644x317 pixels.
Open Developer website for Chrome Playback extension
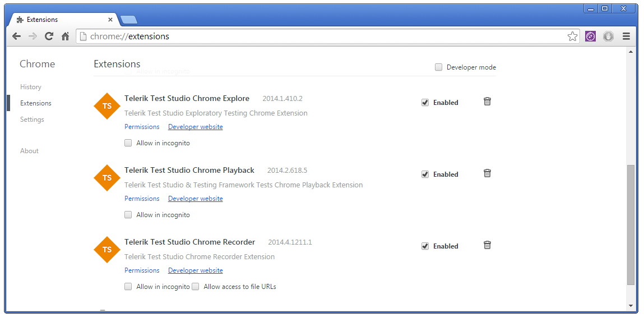pos(196,199)
